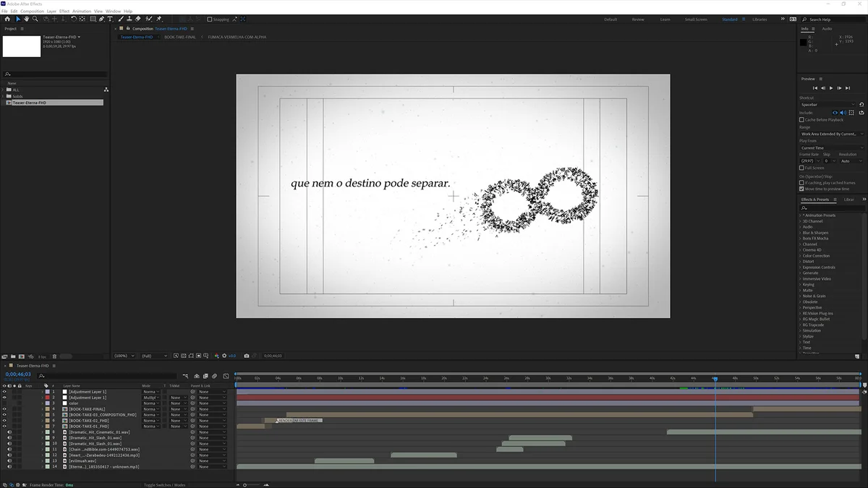Expand the Blur & Sharpen effects category
Screen dimensions: 868x488
tap(815, 233)
